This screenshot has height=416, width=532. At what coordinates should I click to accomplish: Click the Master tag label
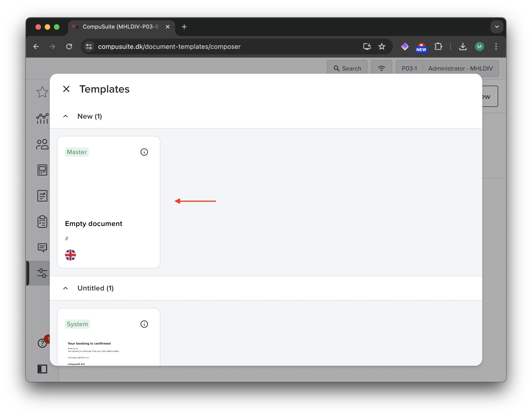coord(77,152)
